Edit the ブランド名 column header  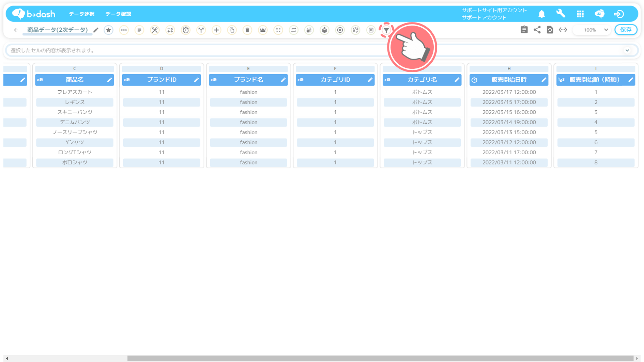283,80
